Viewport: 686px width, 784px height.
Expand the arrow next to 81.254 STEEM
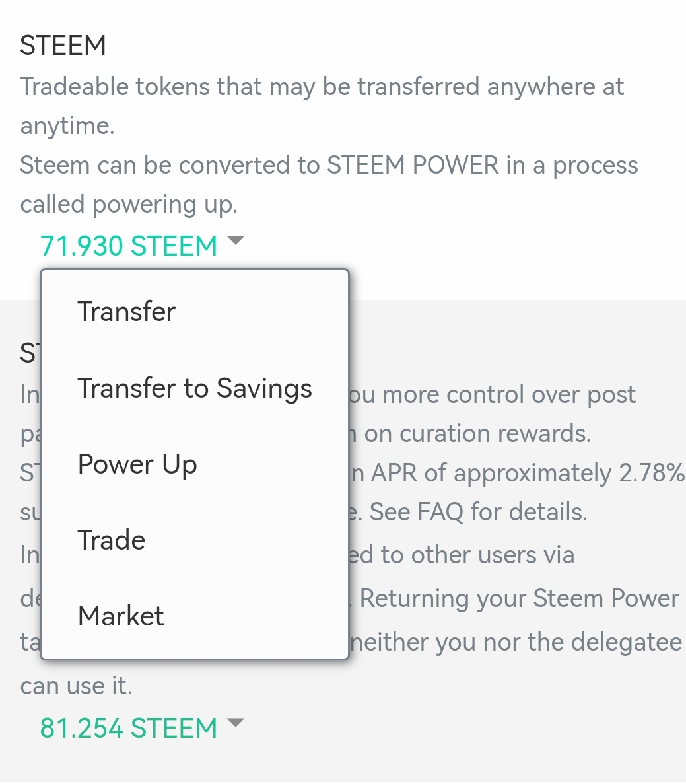click(235, 723)
